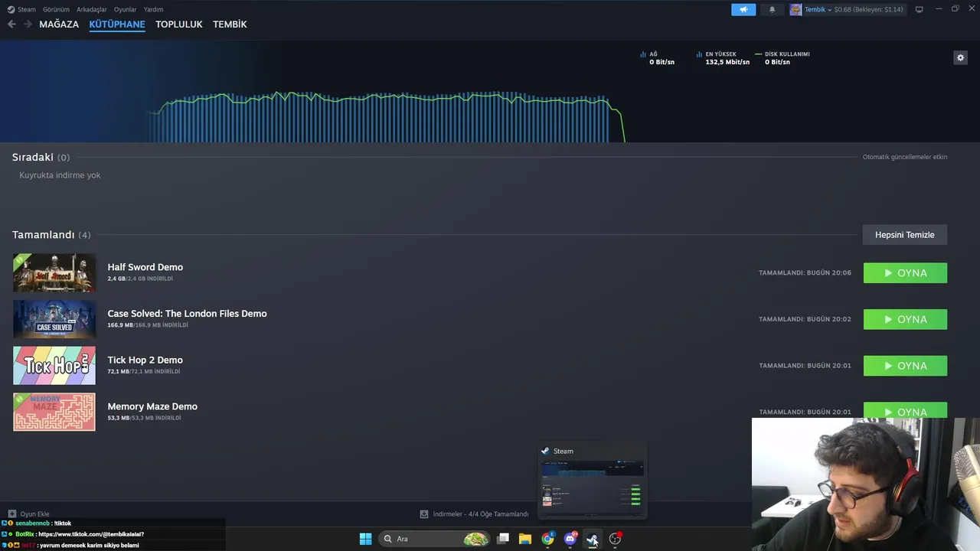Open Memory Maze Demo thumbnail

(54, 412)
